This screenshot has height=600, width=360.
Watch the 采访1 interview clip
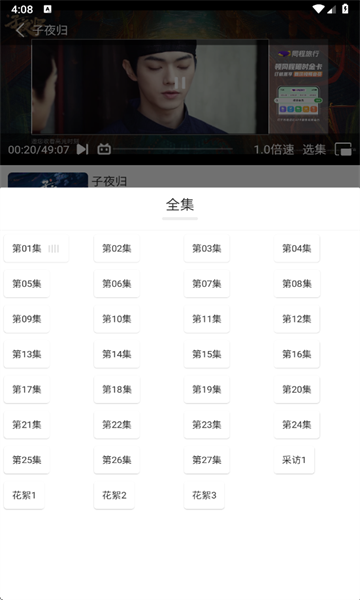(x=294, y=460)
